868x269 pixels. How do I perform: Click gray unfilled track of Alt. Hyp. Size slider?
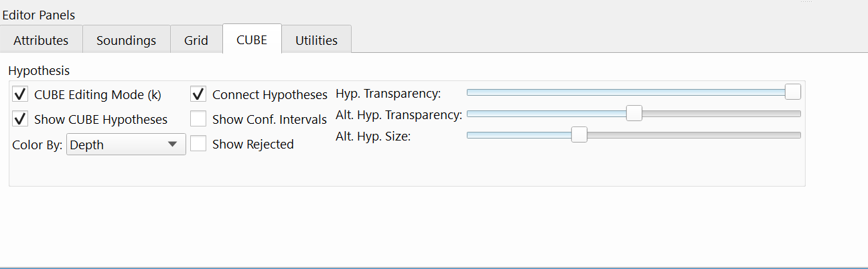pos(690,135)
